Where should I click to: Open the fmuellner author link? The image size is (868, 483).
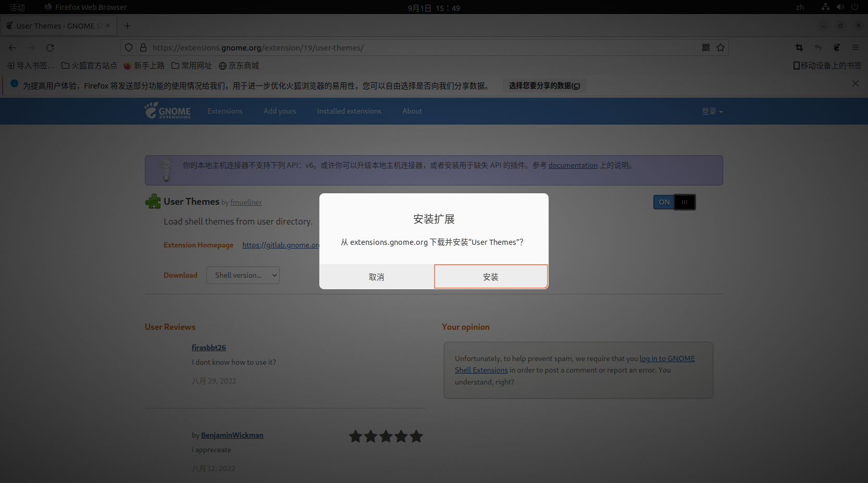[x=246, y=202]
